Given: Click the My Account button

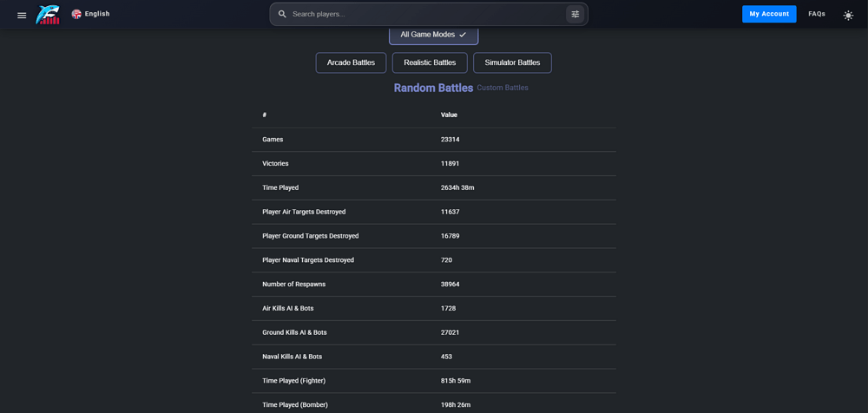Looking at the screenshot, I should [x=768, y=14].
